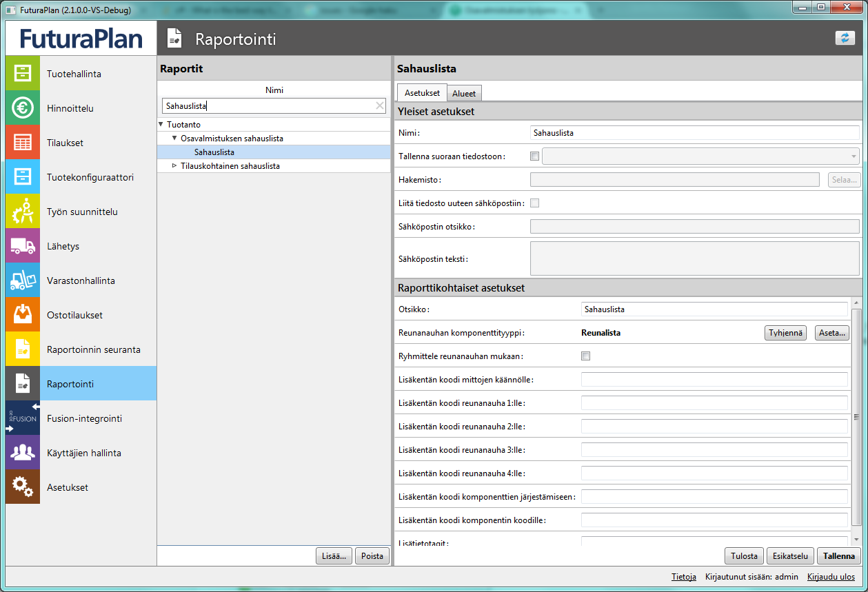Clear the Nimi search filter
The width and height of the screenshot is (868, 592).
(380, 105)
